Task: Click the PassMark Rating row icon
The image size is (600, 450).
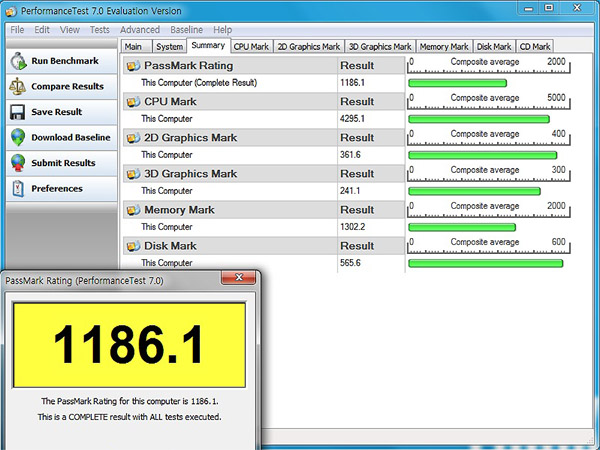Action: pos(133,66)
